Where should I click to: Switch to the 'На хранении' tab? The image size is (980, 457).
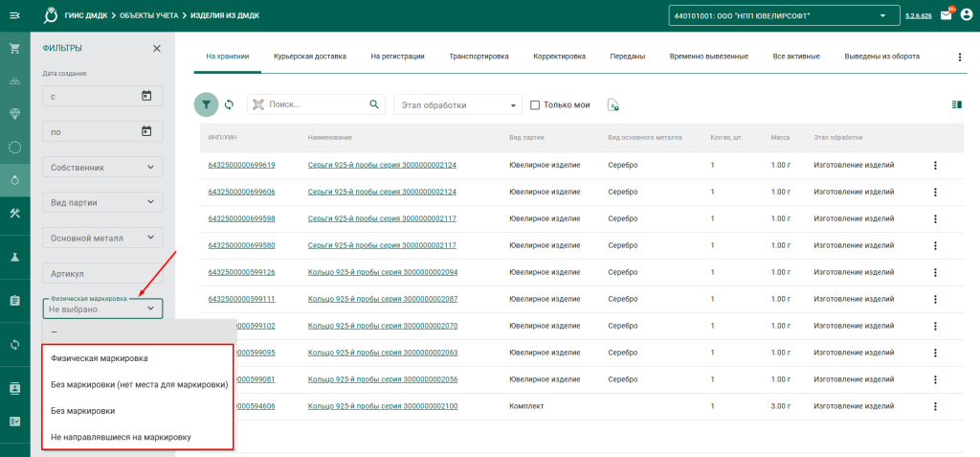point(228,57)
